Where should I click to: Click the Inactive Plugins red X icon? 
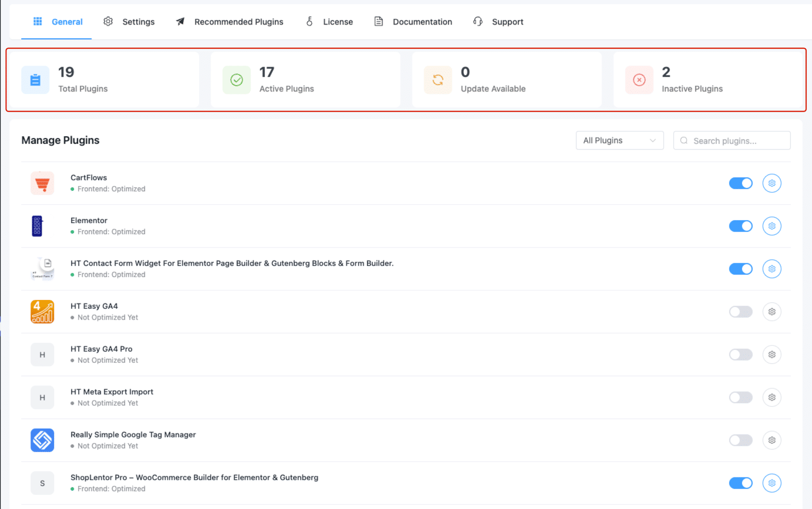(x=639, y=80)
